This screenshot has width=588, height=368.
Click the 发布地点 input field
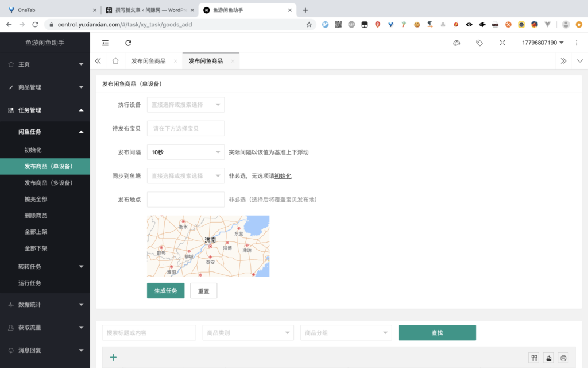click(x=185, y=200)
